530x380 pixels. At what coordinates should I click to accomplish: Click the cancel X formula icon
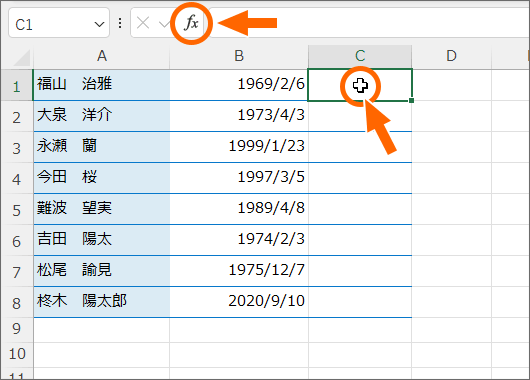coord(143,23)
